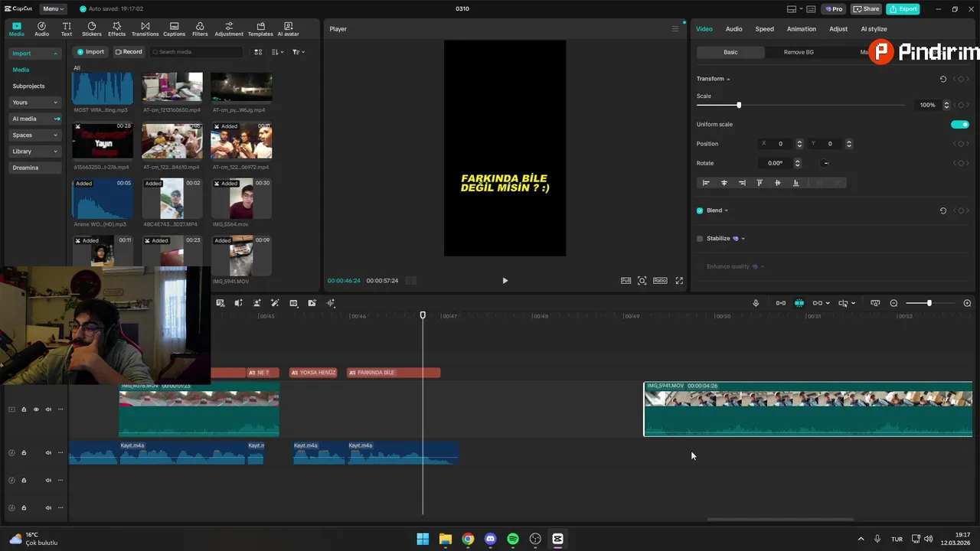Enable the Stabilize checkbox
Viewport: 980px width, 551px height.
[700, 239]
